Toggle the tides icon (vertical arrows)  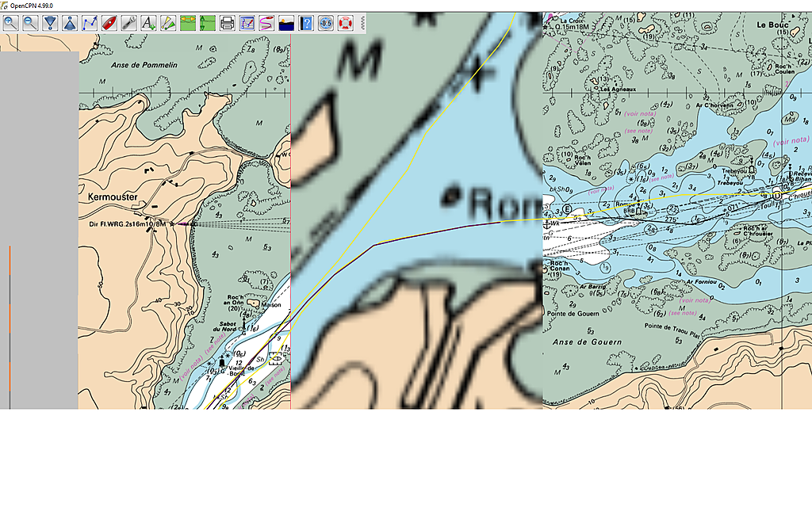208,23
